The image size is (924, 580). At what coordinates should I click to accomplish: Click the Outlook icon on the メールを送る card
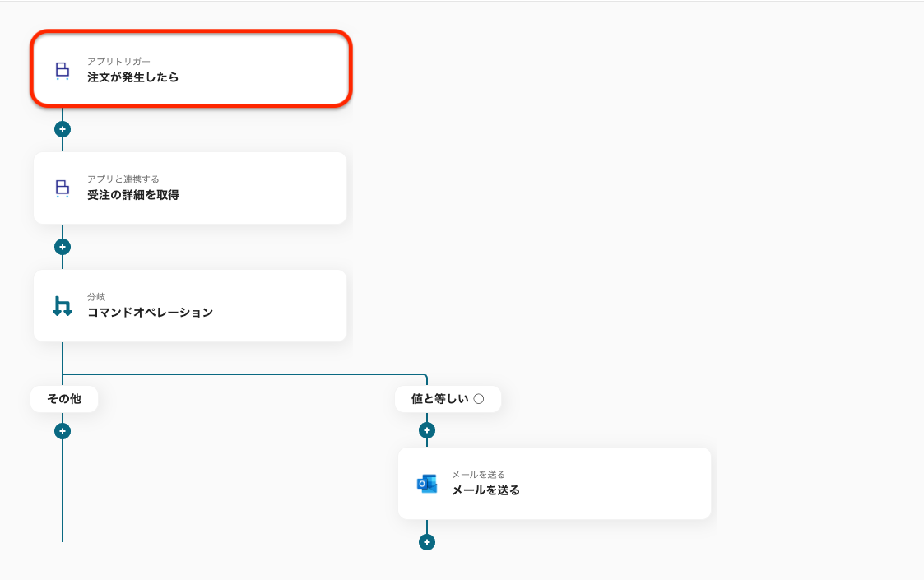427,484
